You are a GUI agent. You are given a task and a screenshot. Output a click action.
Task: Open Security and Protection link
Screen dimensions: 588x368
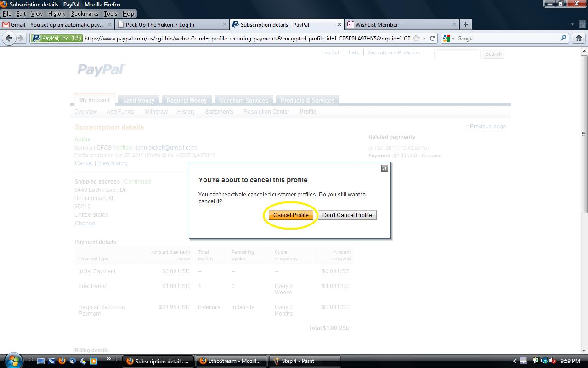pyautogui.click(x=394, y=52)
